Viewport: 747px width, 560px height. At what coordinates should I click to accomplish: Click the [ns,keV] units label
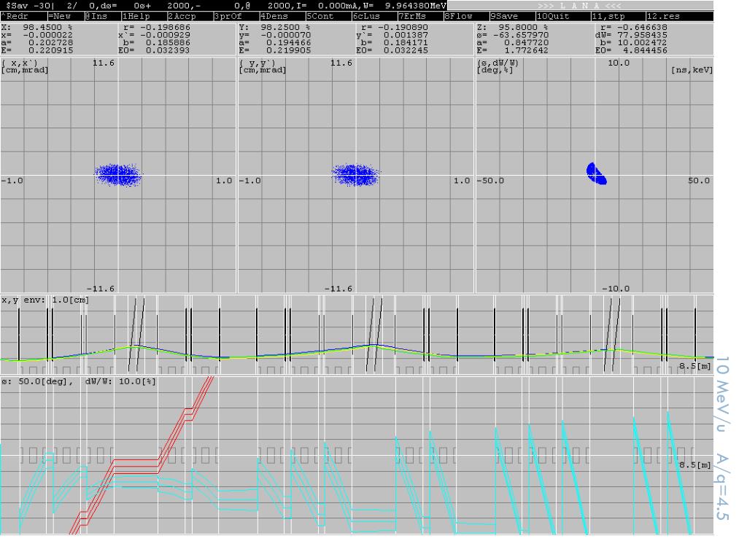(692, 70)
